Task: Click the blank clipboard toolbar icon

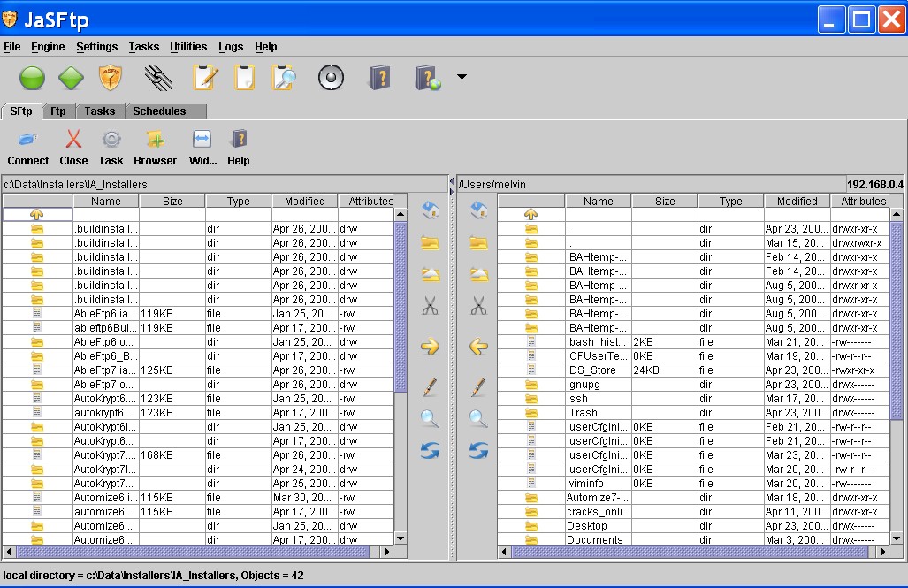Action: click(244, 78)
